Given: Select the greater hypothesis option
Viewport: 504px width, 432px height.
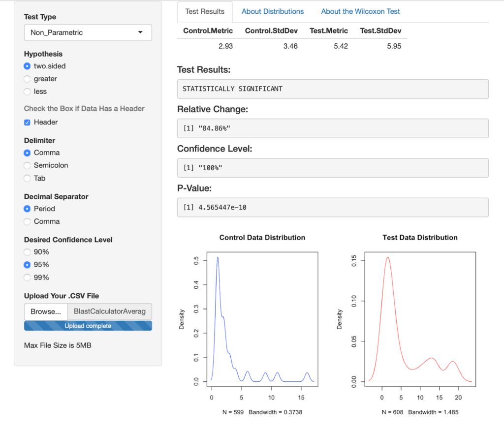Looking at the screenshot, I should (x=28, y=79).
